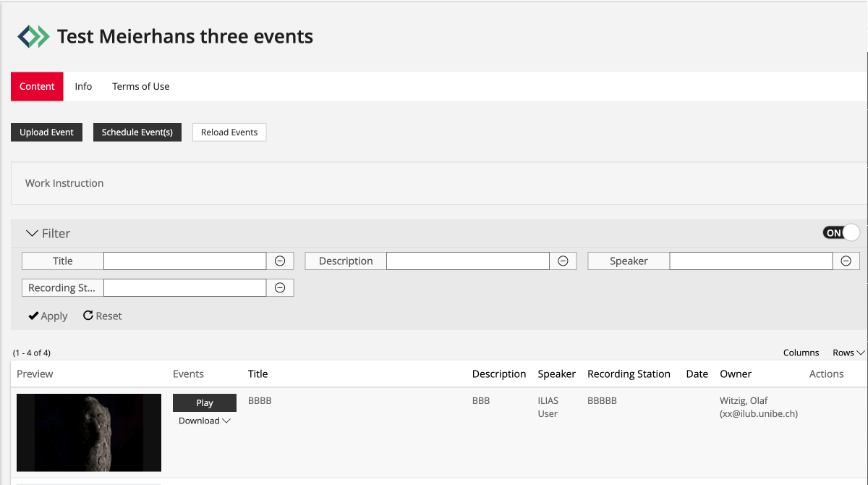Screen dimensions: 868x485
Task: Click the video preview thumbnail for BBBB
Action: pyautogui.click(x=88, y=432)
